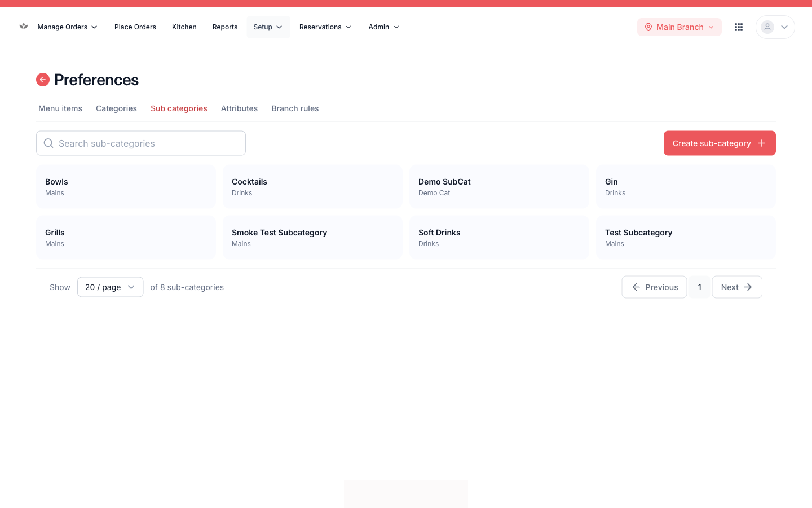Switch to the Menu items tab
The image size is (812, 508).
[x=60, y=108]
